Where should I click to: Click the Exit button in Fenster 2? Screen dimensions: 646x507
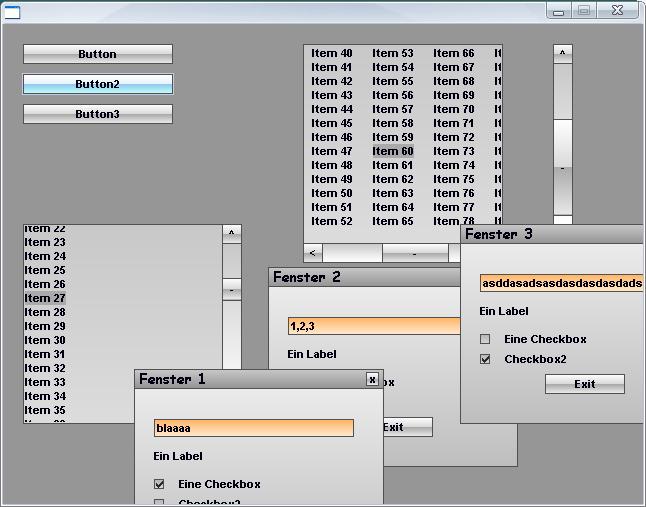[x=405, y=427]
